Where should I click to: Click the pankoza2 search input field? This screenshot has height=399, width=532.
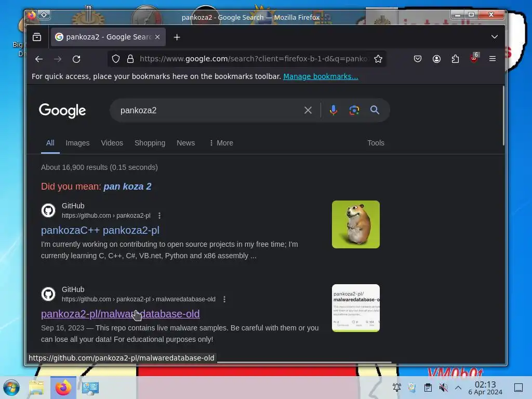(207, 110)
